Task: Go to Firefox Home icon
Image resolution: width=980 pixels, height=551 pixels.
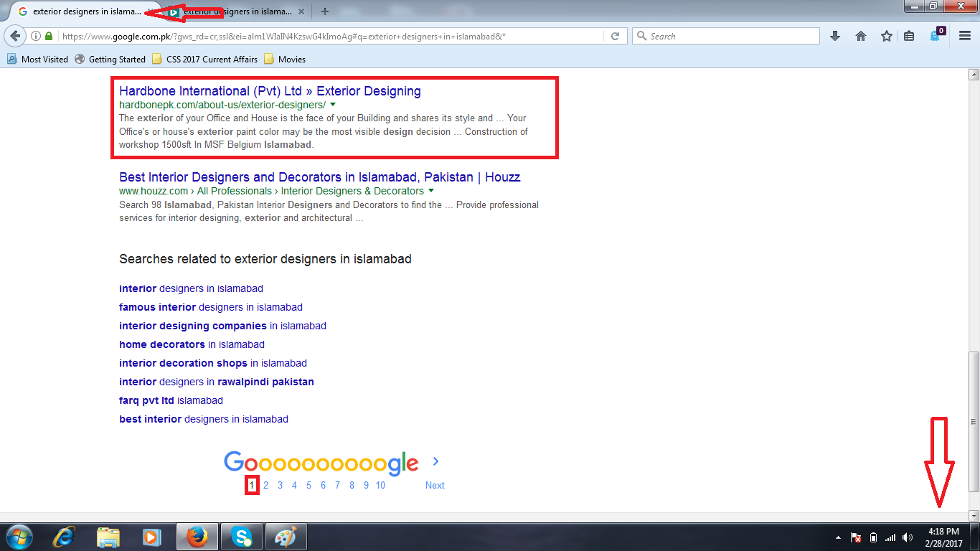Action: pyautogui.click(x=861, y=36)
